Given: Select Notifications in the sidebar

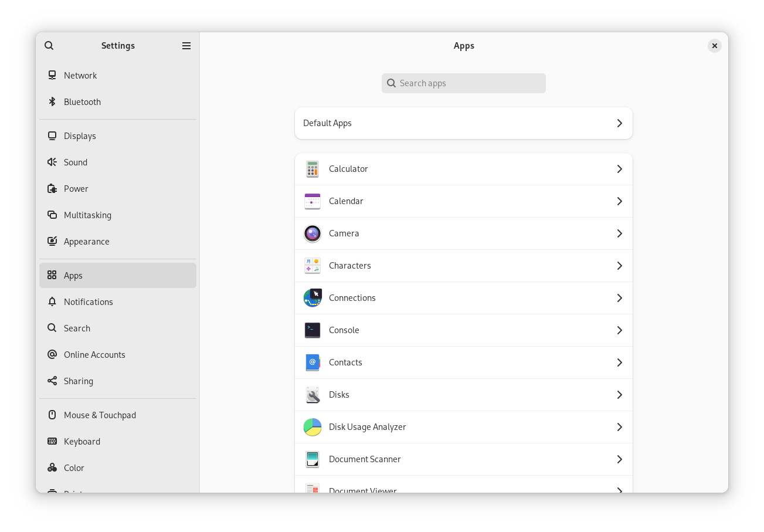Looking at the screenshot, I should (89, 301).
